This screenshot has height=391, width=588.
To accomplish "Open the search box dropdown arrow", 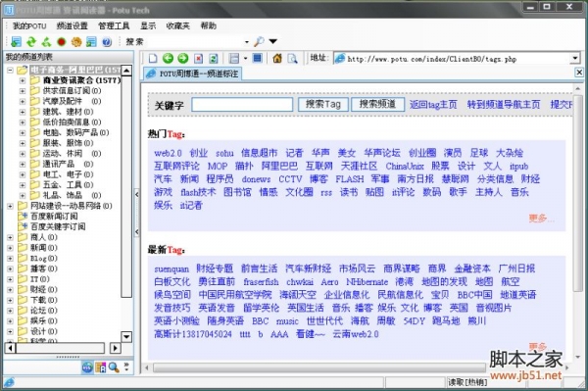I will tap(247, 41).
